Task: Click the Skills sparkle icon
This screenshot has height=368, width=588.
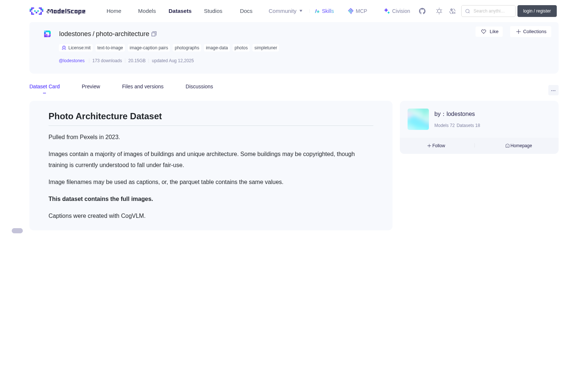Action: coord(317,11)
